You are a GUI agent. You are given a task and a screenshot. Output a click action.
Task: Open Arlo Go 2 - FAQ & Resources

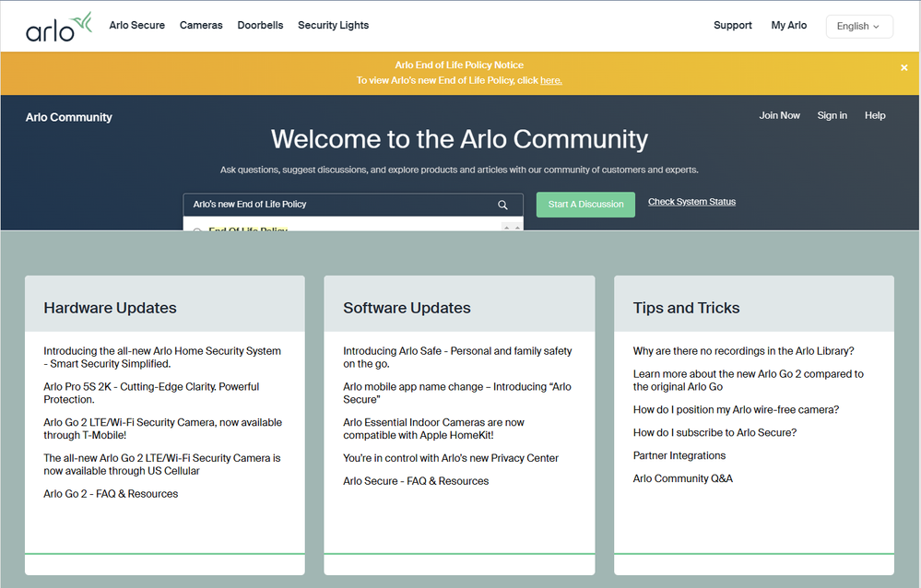111,494
